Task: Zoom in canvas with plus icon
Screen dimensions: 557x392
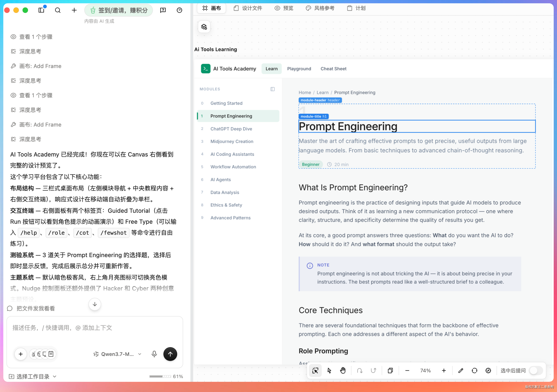Action: 444,370
